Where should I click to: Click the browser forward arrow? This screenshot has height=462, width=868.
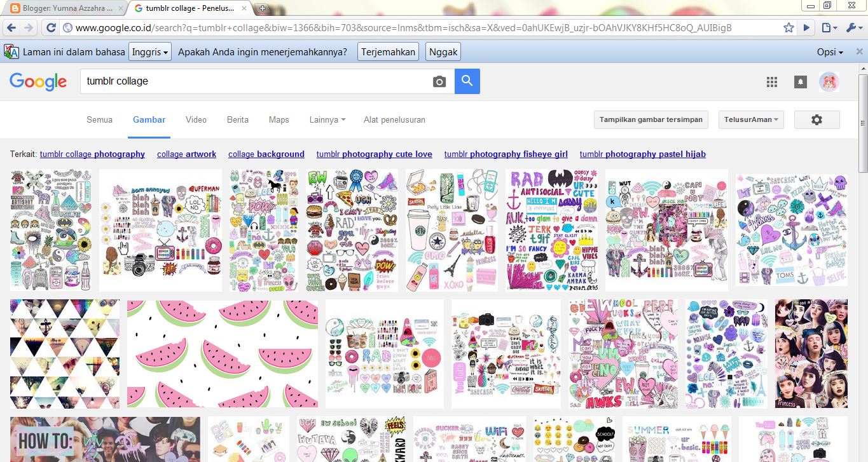coord(28,28)
